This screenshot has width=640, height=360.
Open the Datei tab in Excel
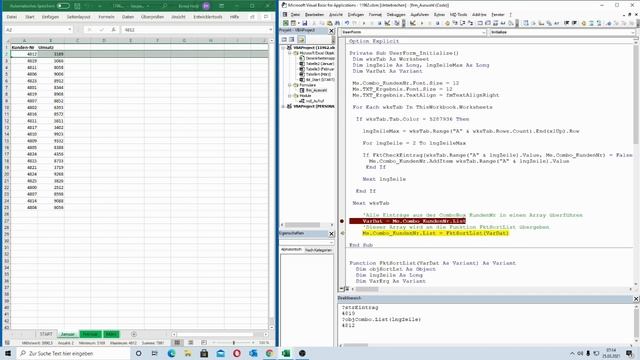12,17
